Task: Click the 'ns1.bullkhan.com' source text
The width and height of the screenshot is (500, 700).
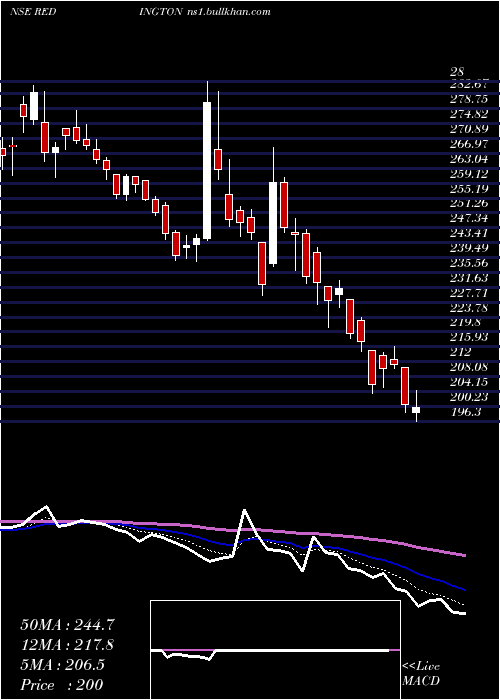Action: click(228, 12)
